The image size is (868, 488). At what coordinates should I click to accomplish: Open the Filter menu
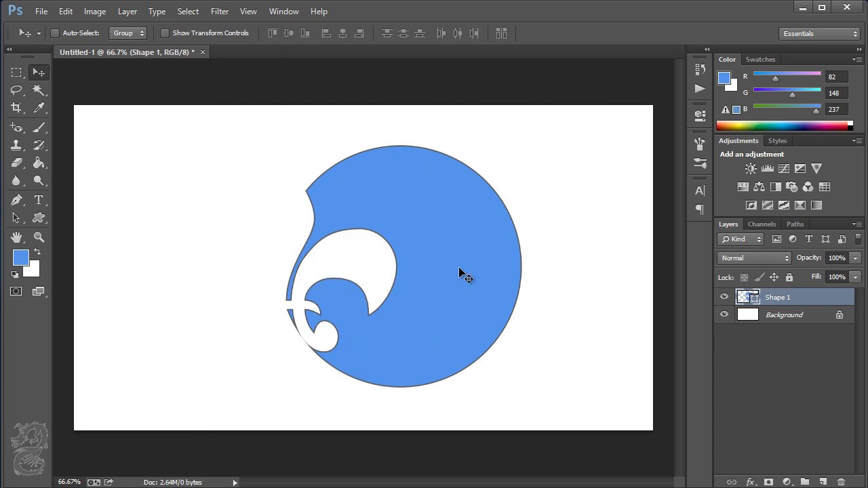(x=220, y=12)
